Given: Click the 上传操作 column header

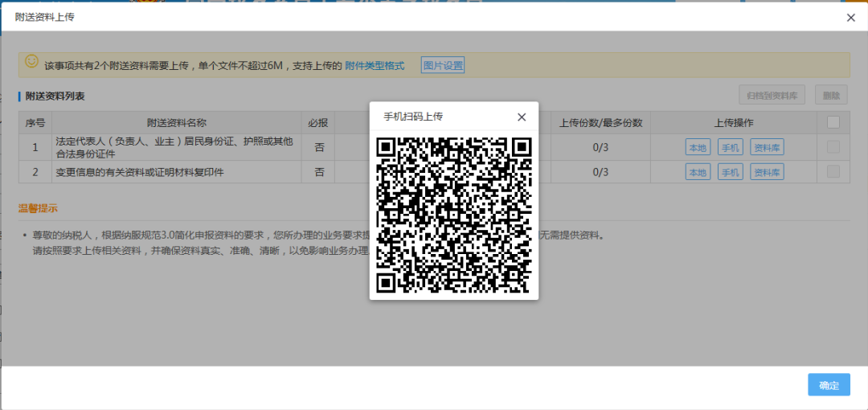Looking at the screenshot, I should coord(734,122).
